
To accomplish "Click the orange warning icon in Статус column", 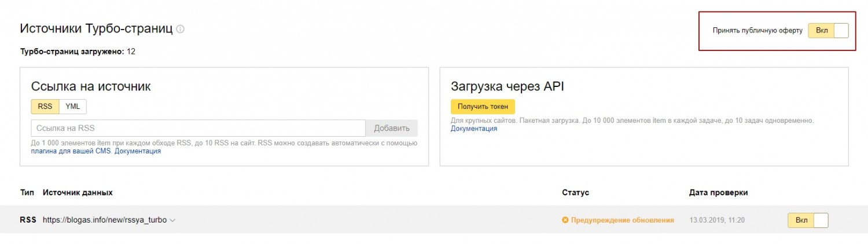I will (x=565, y=220).
